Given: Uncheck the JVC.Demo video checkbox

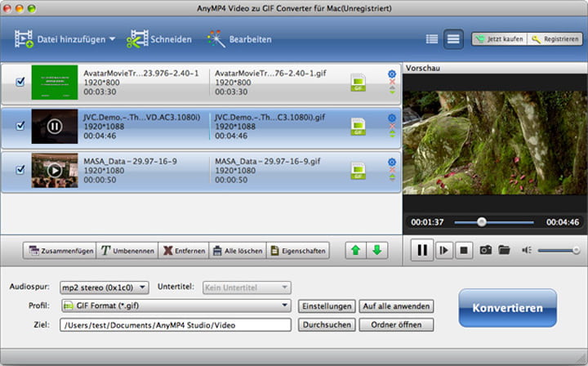Looking at the screenshot, I should [x=20, y=126].
